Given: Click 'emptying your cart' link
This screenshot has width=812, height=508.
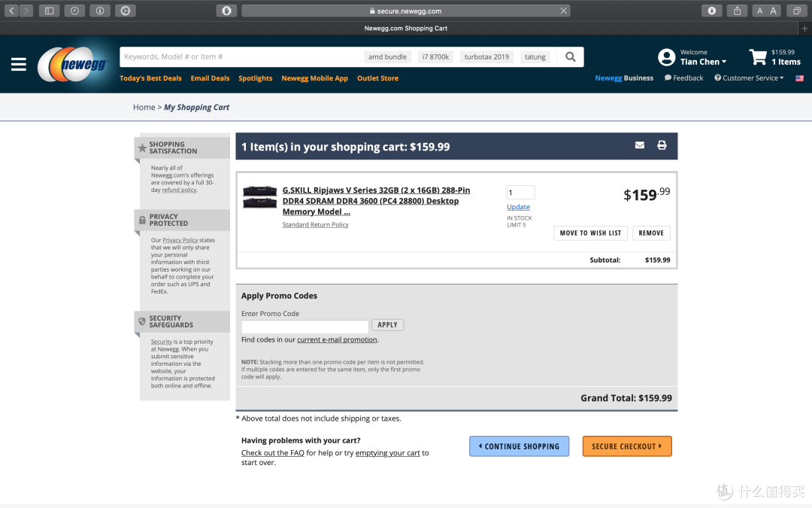Looking at the screenshot, I should (387, 453).
